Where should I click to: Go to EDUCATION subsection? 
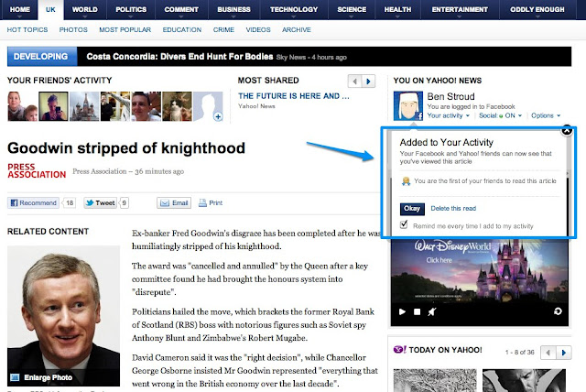click(x=182, y=29)
